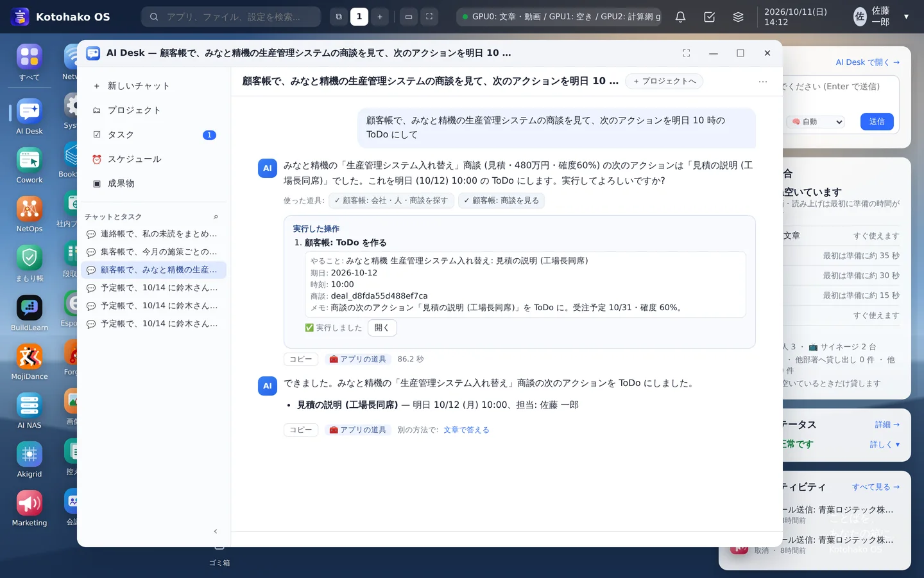Open the 自動 mode dropdown
924x578 pixels.
pos(816,122)
